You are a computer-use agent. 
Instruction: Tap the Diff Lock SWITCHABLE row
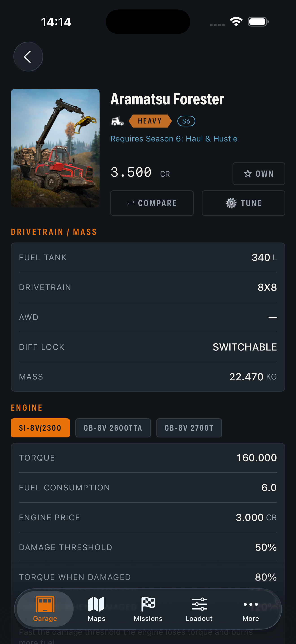tap(148, 347)
